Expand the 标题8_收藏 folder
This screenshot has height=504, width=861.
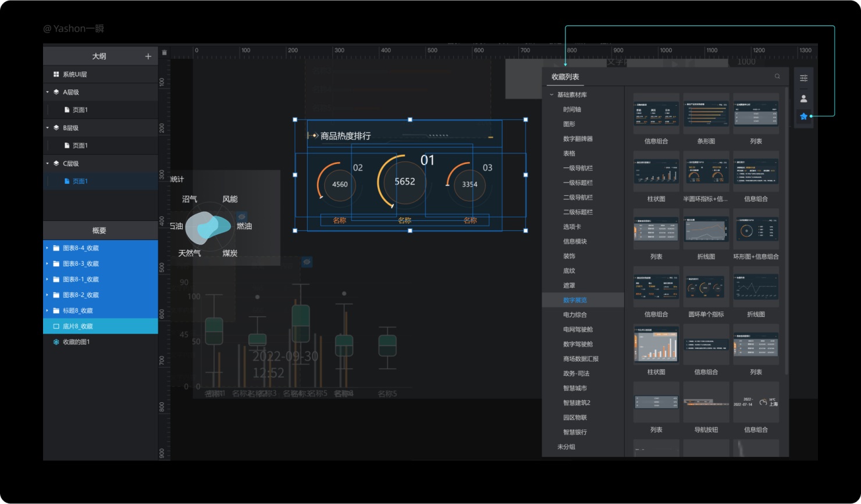[x=47, y=310]
